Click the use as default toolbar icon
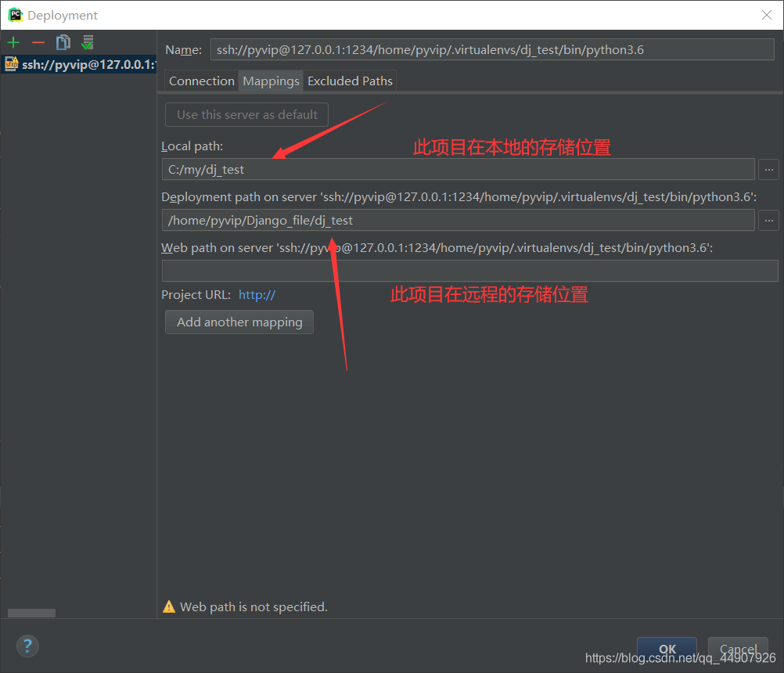This screenshot has height=673, width=784. point(88,42)
